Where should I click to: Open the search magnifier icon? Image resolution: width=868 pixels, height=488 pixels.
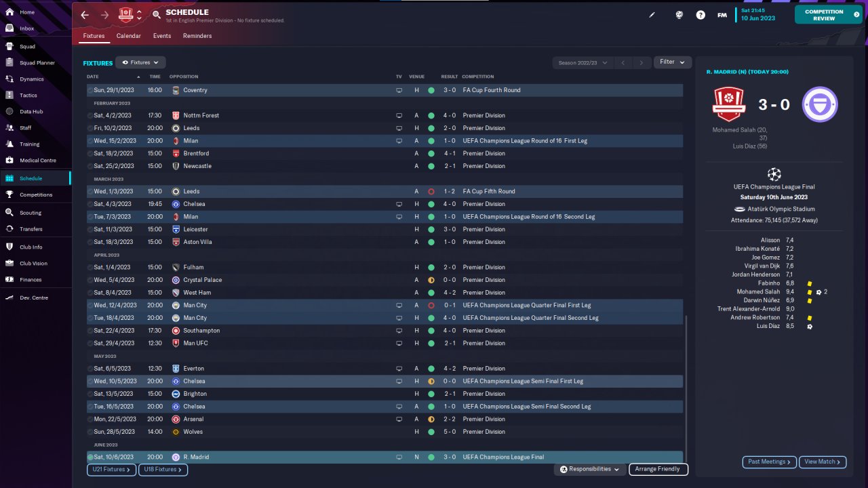(157, 14)
